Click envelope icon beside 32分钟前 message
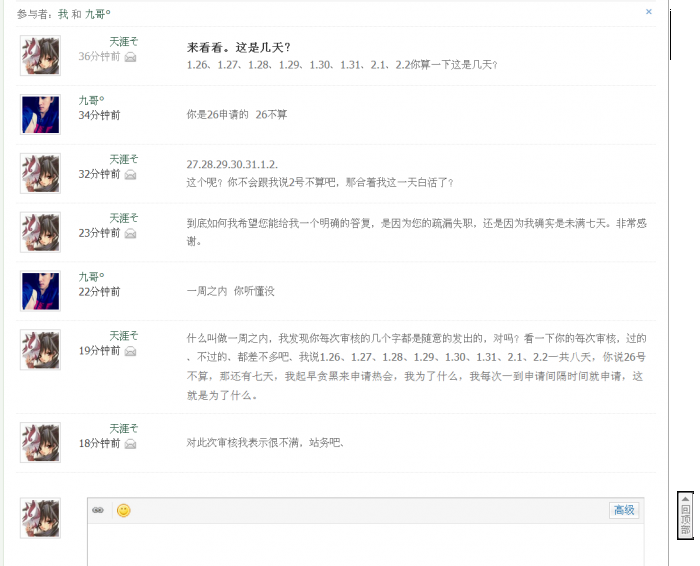This screenshot has height=566, width=700. [130, 175]
